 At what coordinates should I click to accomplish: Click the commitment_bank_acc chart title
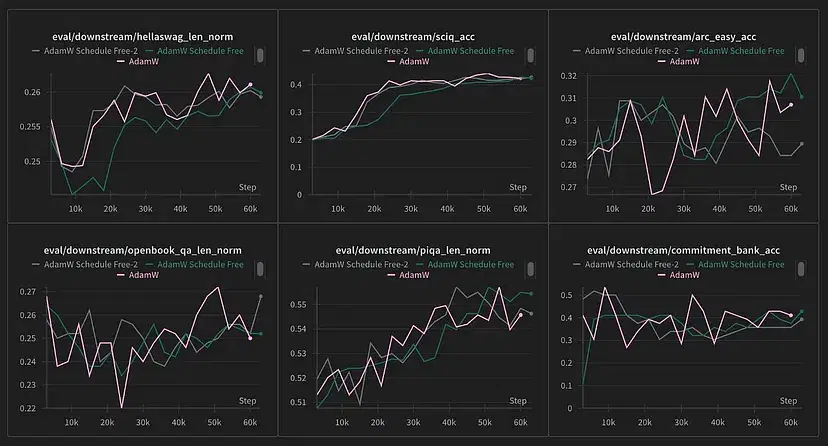coord(690,250)
